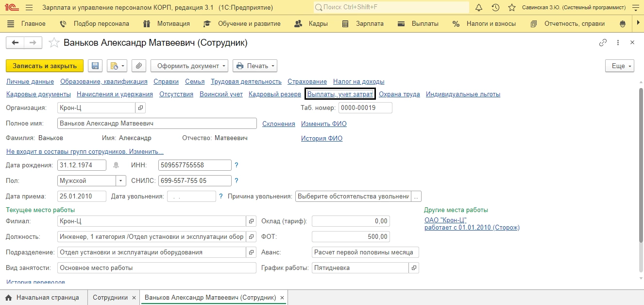Close the Сотрудники tab
This screenshot has height=305, width=644.
135,298
